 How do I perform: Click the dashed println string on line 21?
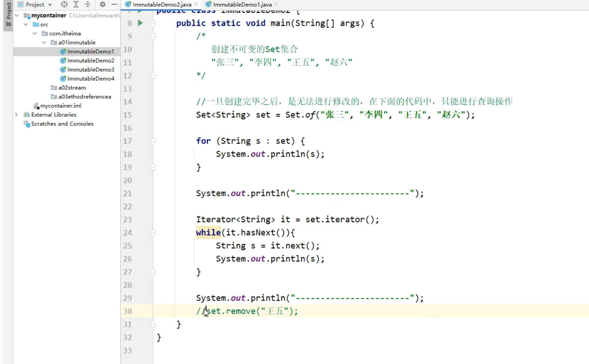pyautogui.click(x=353, y=194)
